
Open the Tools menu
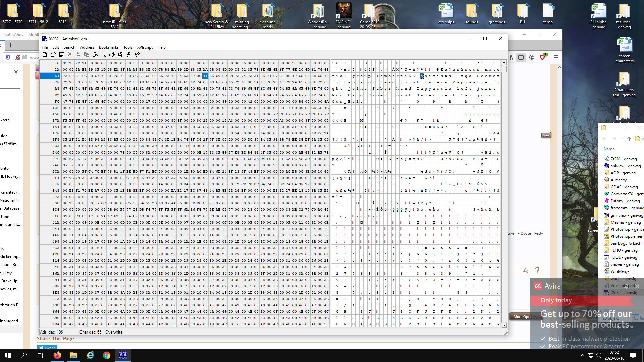tap(128, 47)
